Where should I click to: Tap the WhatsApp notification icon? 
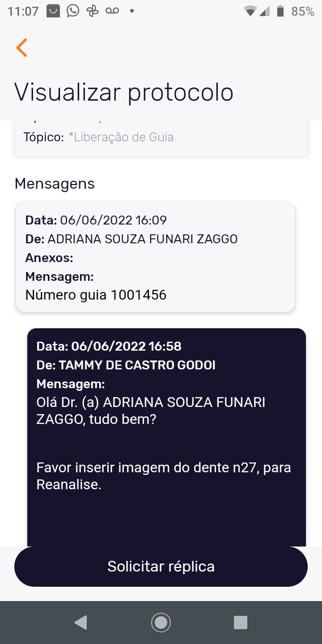click(x=72, y=11)
